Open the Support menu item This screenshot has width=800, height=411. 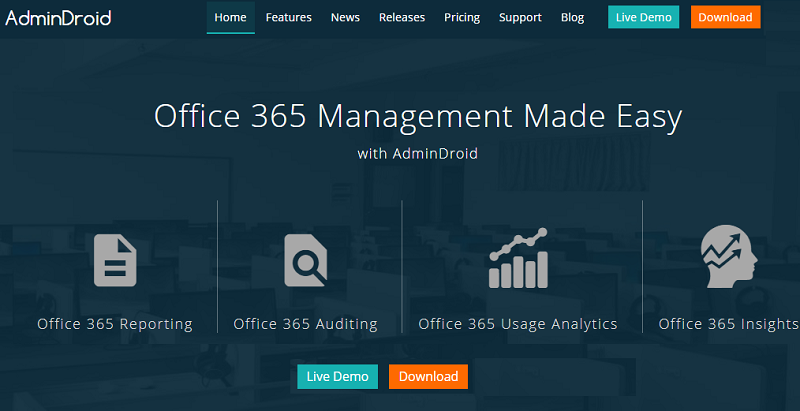(520, 17)
